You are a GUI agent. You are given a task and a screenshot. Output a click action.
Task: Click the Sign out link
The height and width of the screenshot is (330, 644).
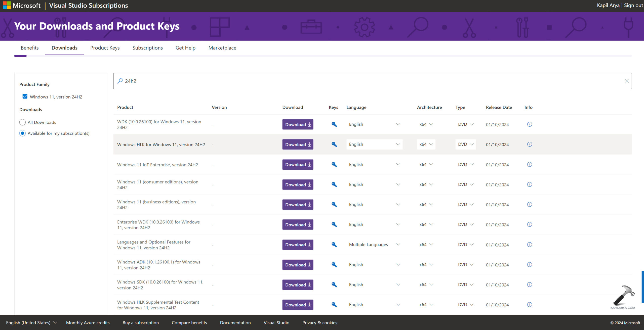(x=633, y=5)
